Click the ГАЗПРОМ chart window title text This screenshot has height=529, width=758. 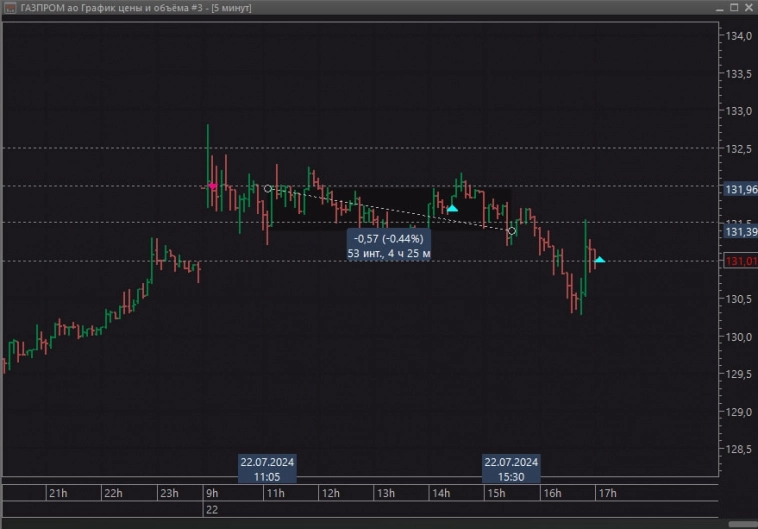[135, 8]
